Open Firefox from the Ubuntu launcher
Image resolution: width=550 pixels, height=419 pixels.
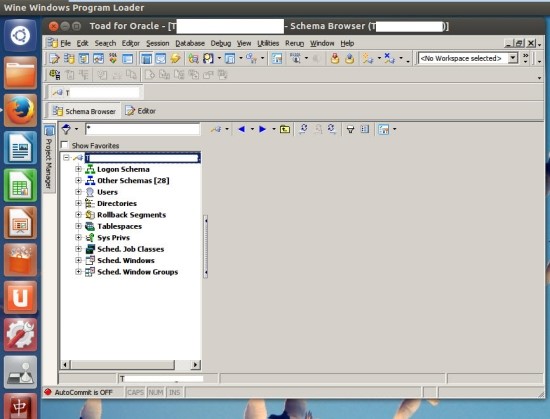click(x=20, y=110)
